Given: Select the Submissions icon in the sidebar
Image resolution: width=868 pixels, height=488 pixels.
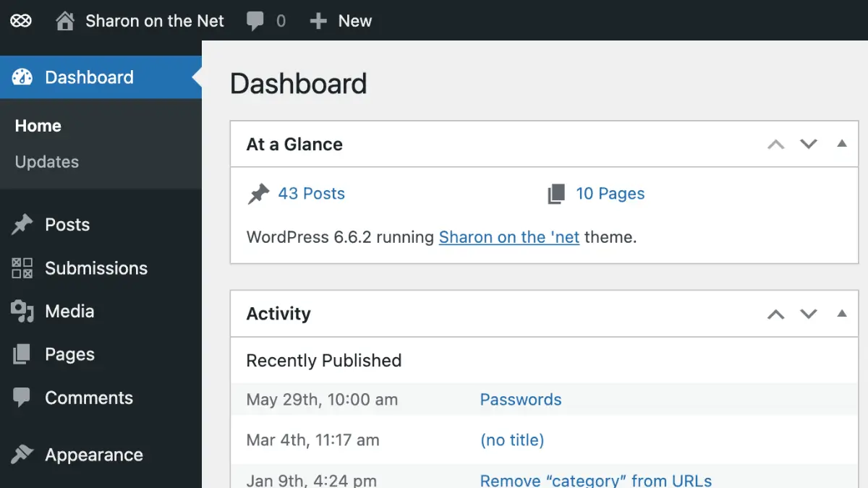Looking at the screenshot, I should click(20, 267).
